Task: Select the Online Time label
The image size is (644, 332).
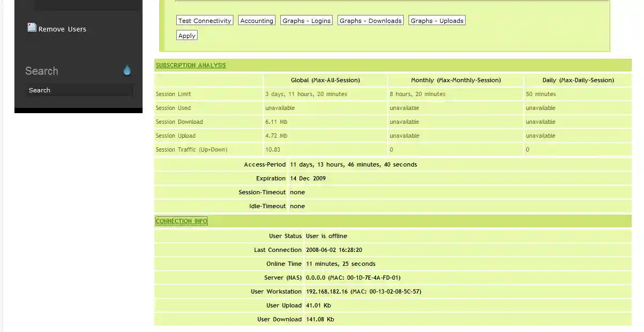Action: click(284, 264)
